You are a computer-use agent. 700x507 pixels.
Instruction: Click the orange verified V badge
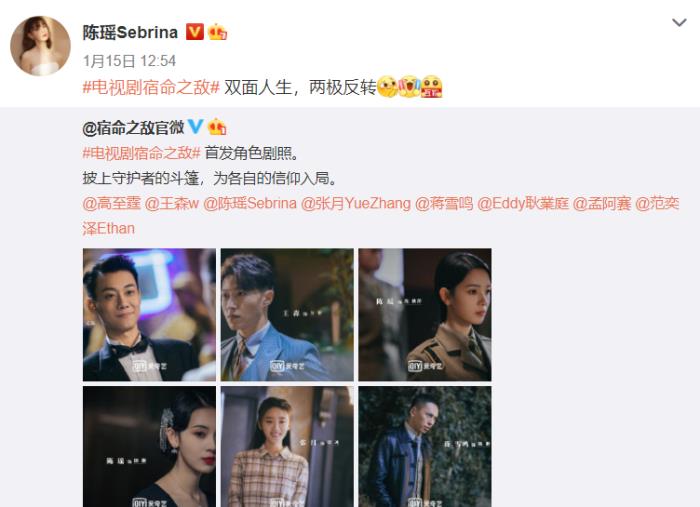click(x=195, y=32)
